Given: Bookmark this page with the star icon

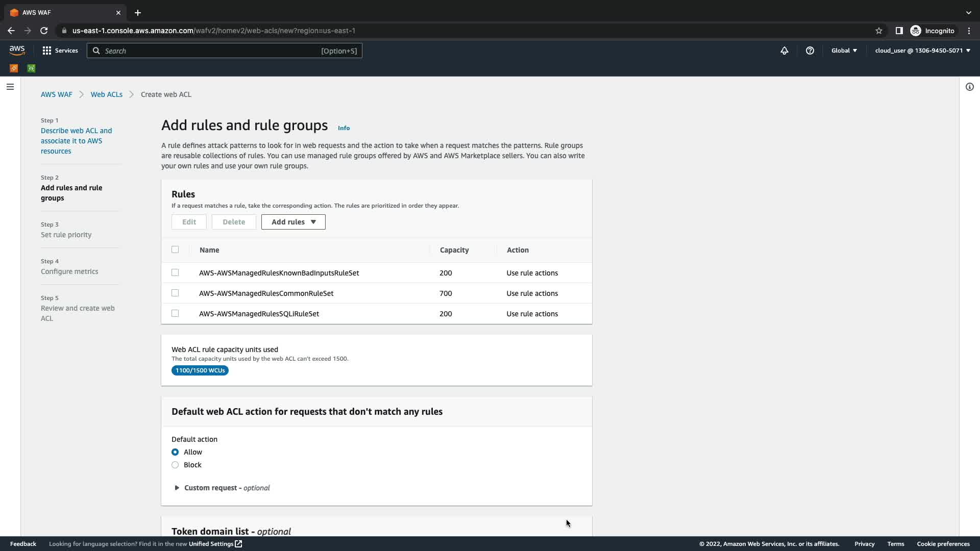Looking at the screenshot, I should coord(878,31).
